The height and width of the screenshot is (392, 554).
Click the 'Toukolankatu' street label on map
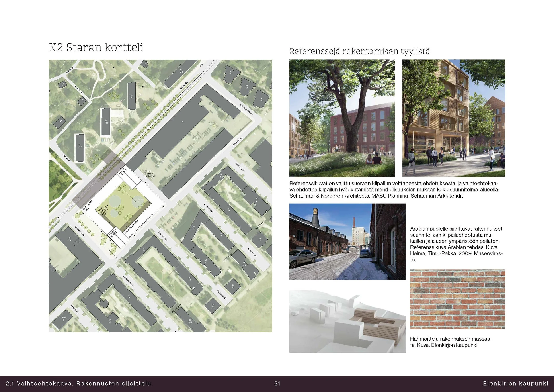[237, 142]
